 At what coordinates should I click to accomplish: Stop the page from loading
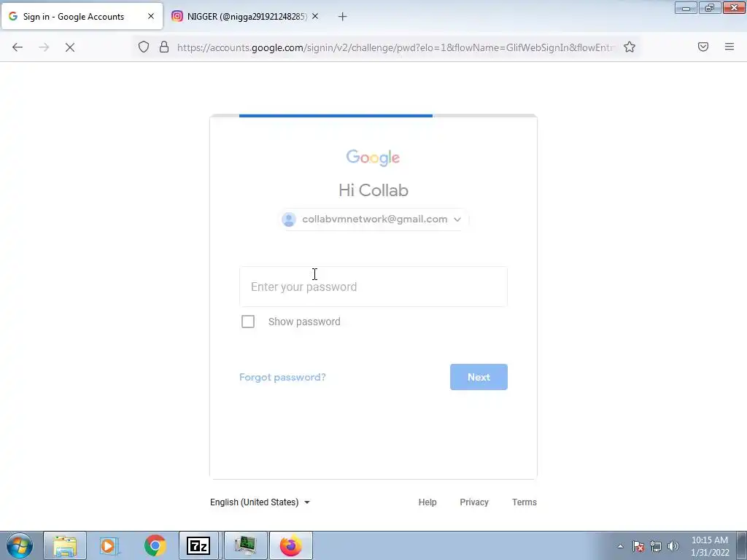click(70, 47)
